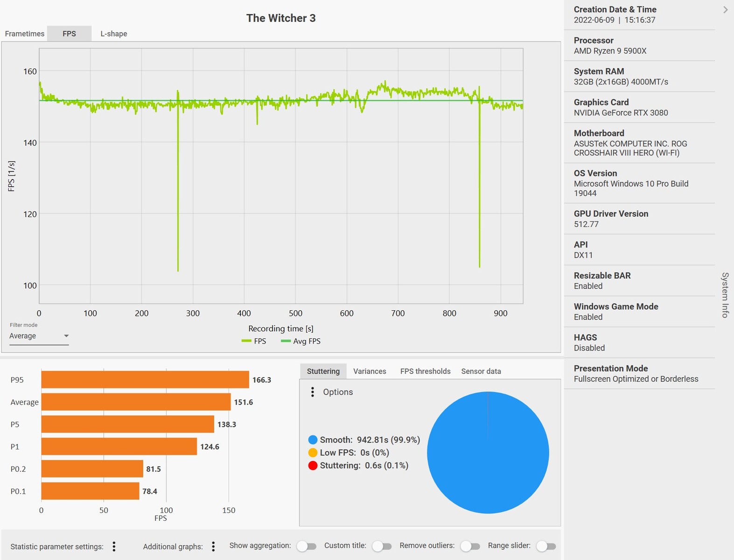Image resolution: width=734 pixels, height=560 pixels.
Task: Click the P0.2 value 81.5
Action: click(x=154, y=469)
